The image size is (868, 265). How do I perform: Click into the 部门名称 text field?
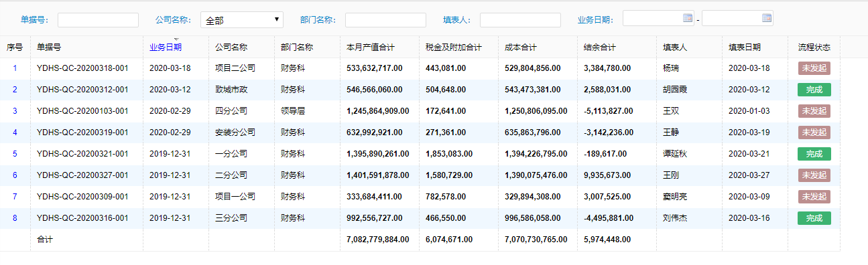pyautogui.click(x=385, y=20)
